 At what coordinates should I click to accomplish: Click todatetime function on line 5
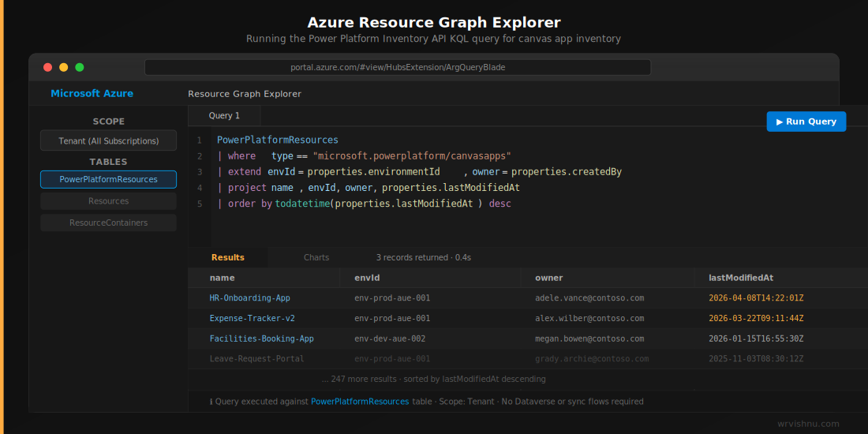302,204
